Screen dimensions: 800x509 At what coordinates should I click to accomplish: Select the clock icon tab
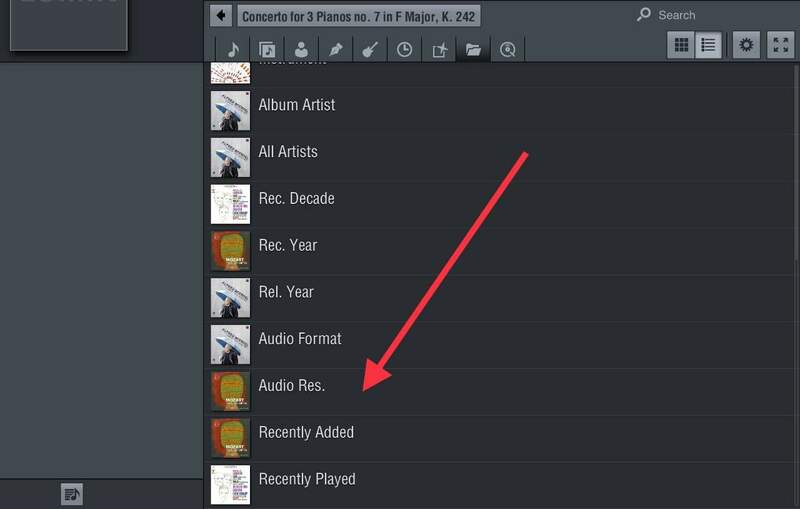(x=404, y=49)
